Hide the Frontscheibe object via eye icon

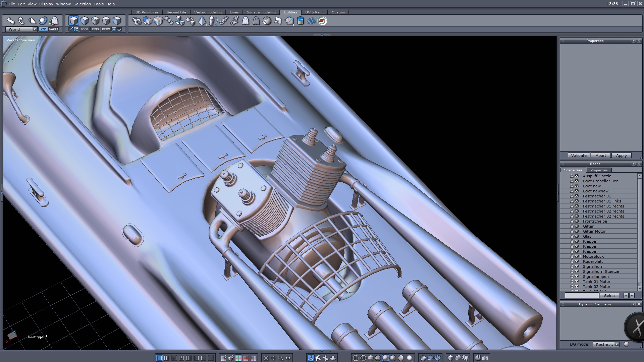pyautogui.click(x=577, y=221)
